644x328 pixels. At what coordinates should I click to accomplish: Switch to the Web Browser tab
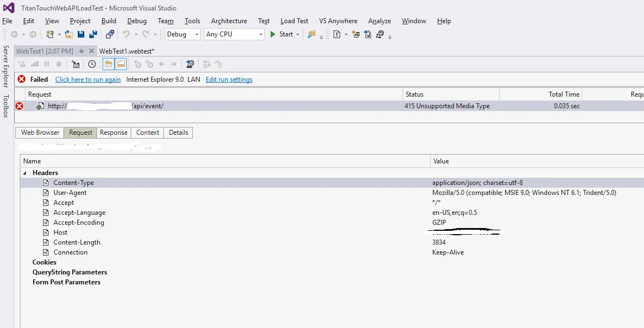pos(40,133)
